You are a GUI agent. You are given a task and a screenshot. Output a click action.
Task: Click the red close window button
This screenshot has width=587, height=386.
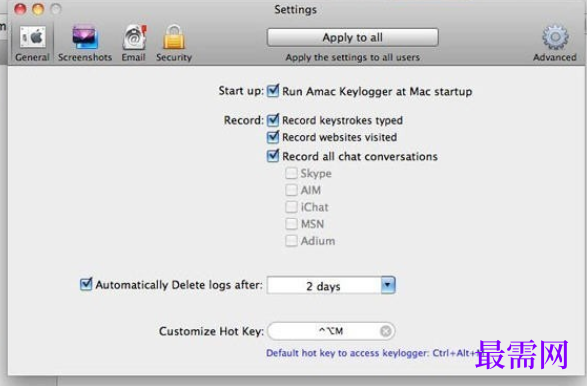20,9
